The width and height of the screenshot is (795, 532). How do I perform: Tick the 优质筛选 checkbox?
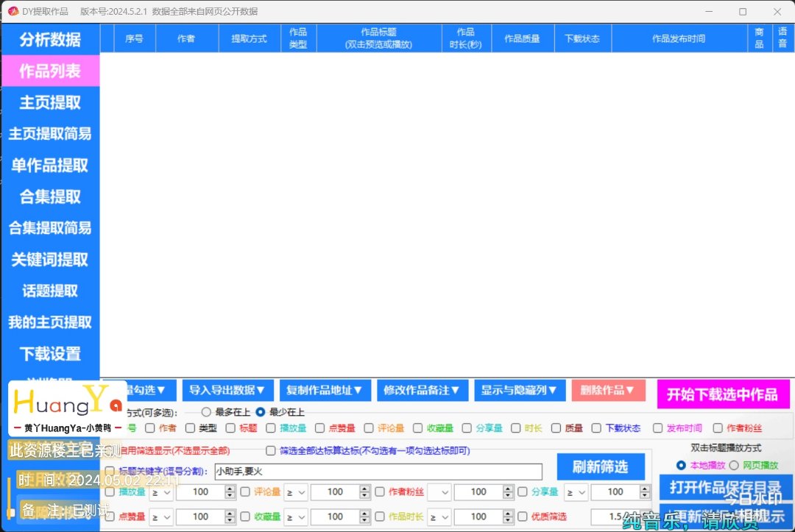tap(523, 517)
